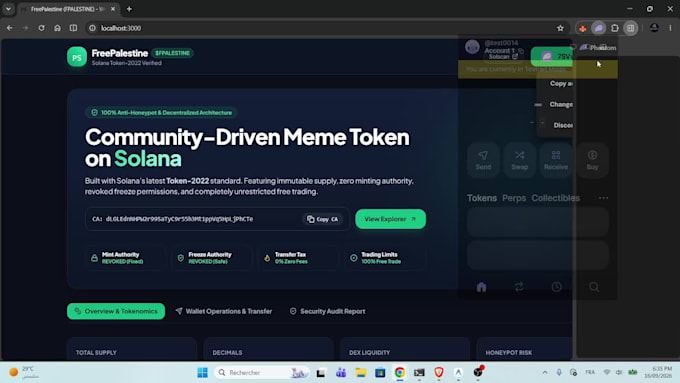Image resolution: width=680 pixels, height=383 pixels.
Task: Click the Trading Limits 100% Free Trade card
Action: 385,258
